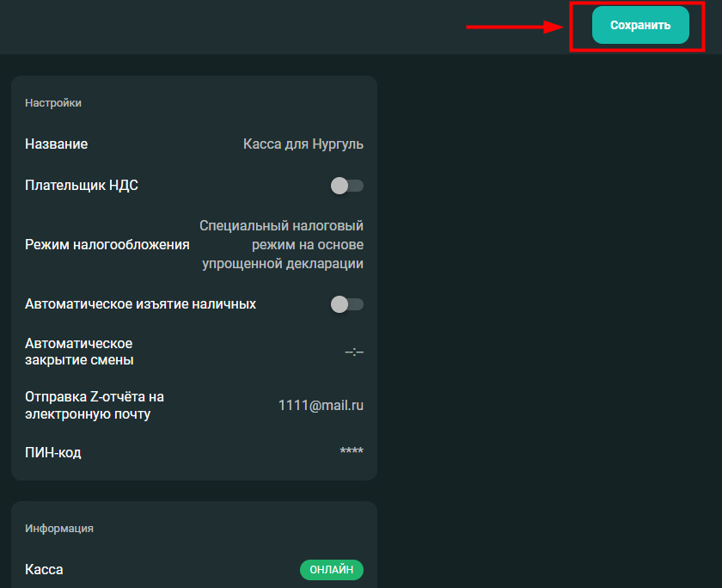The image size is (722, 588).
Task: Open the Режим налогообложения selection
Action: [x=281, y=244]
